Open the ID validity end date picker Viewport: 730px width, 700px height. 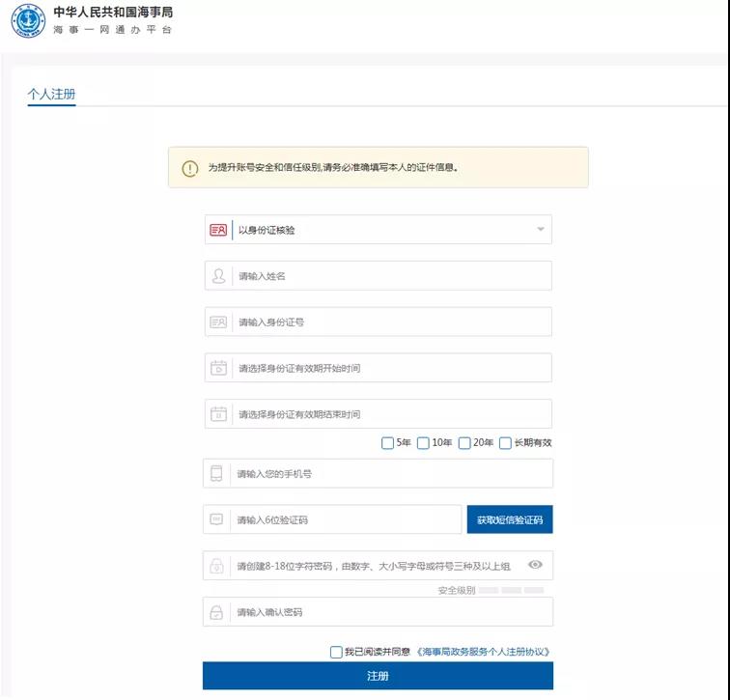coord(379,414)
